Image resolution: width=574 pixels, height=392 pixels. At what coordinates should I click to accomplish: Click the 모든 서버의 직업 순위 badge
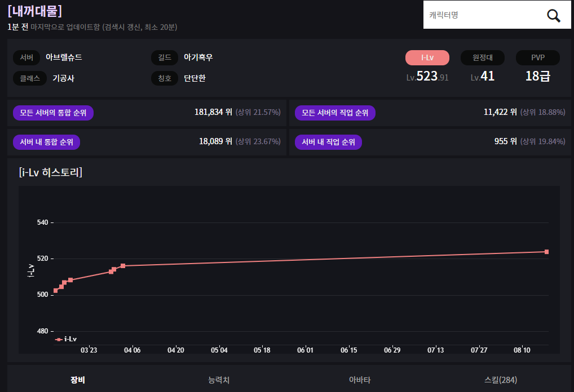click(335, 113)
